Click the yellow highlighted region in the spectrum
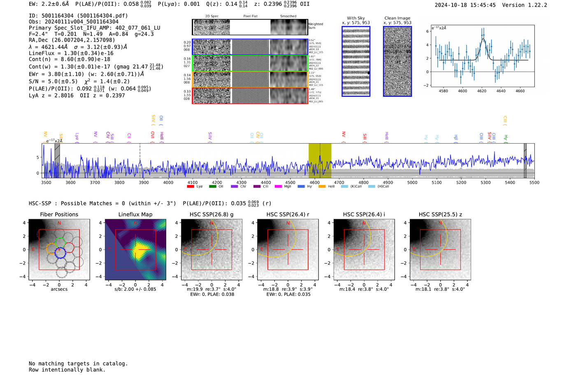576x392 pixels. (320, 161)
